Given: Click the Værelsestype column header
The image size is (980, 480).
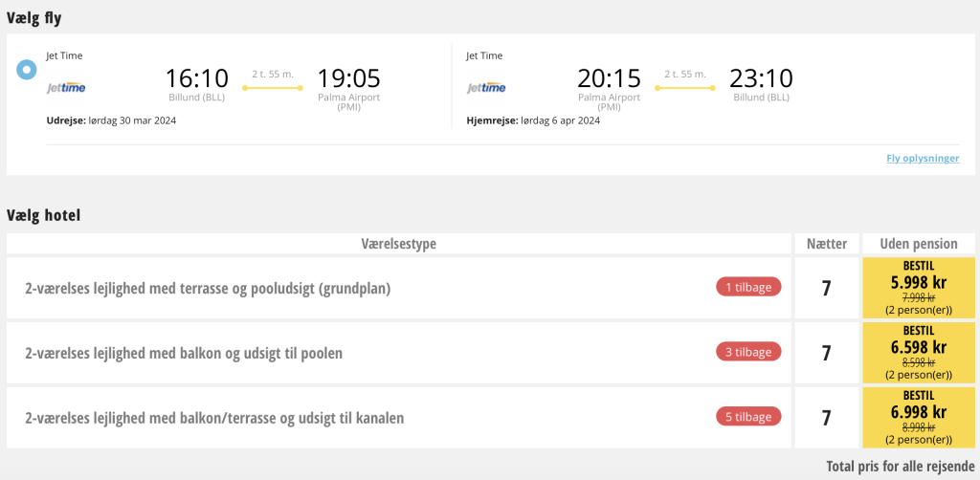Looking at the screenshot, I should [399, 244].
